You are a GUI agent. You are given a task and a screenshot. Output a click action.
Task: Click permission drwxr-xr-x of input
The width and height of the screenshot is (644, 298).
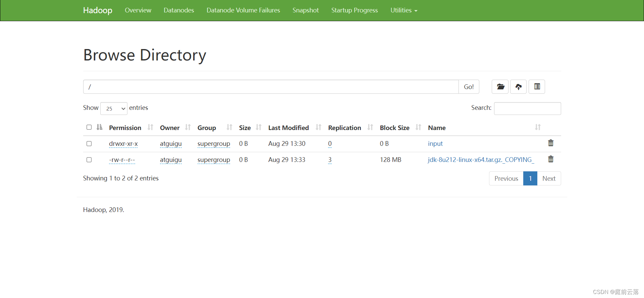[x=123, y=143]
